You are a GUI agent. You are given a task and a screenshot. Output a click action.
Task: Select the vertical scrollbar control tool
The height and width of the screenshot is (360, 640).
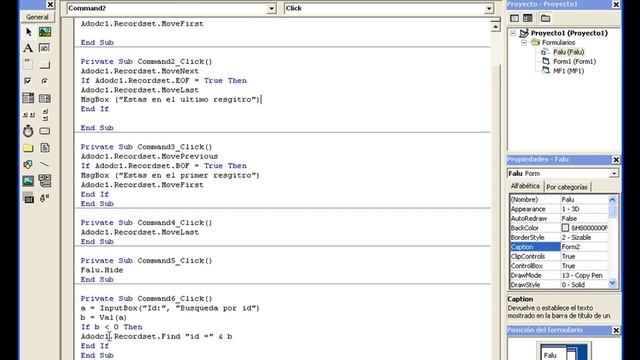[45, 115]
